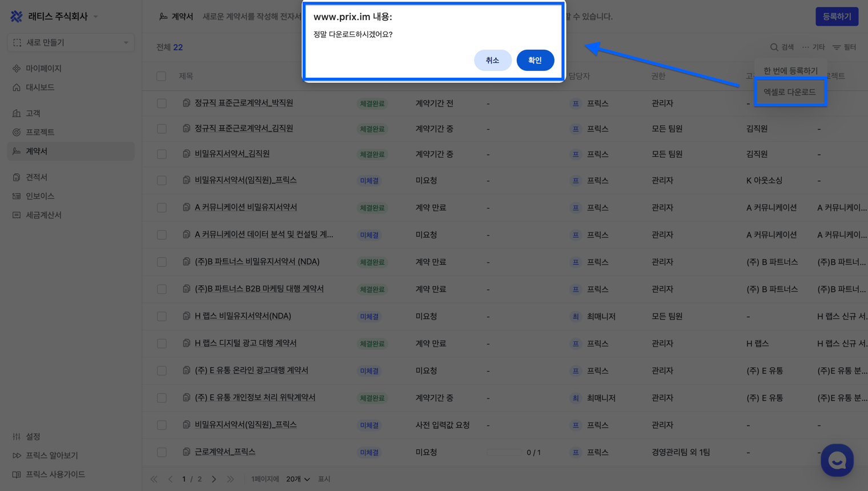Click the 견적서 sidebar icon
This screenshot has height=491, width=868.
coord(17,177)
